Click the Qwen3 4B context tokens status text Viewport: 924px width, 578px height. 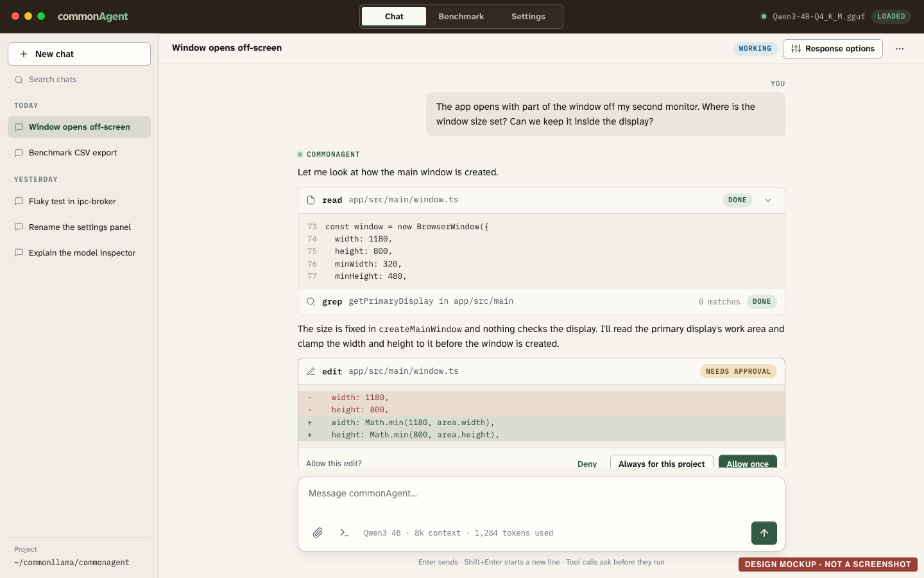pos(458,533)
